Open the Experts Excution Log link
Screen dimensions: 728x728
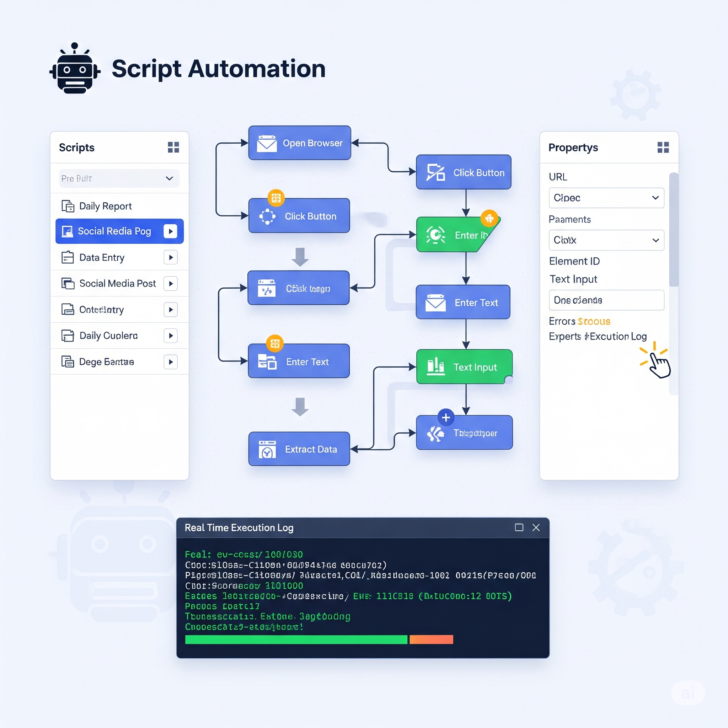597,336
